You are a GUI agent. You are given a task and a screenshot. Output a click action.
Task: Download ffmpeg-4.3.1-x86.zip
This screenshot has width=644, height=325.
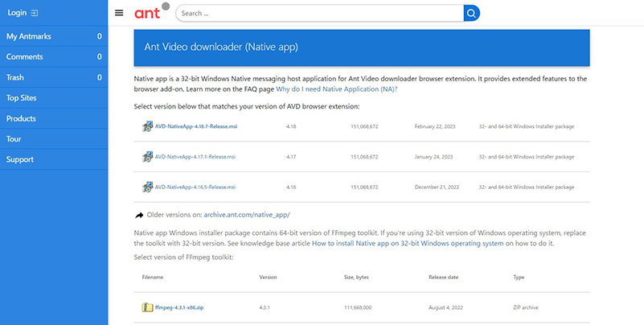(x=179, y=307)
